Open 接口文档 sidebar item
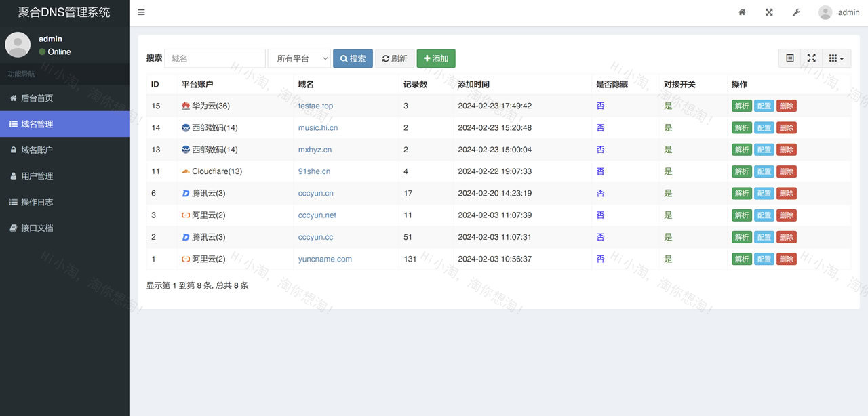Viewport: 868px width, 416px height. point(64,228)
